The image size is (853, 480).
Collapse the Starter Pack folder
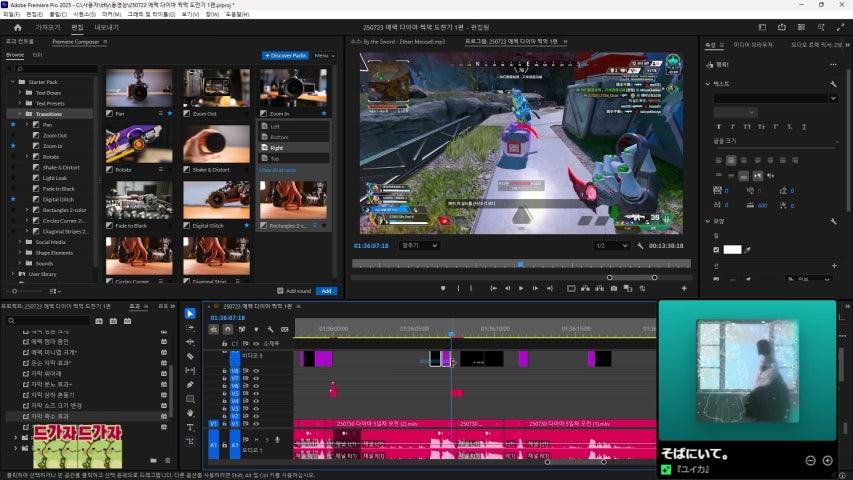(13, 82)
